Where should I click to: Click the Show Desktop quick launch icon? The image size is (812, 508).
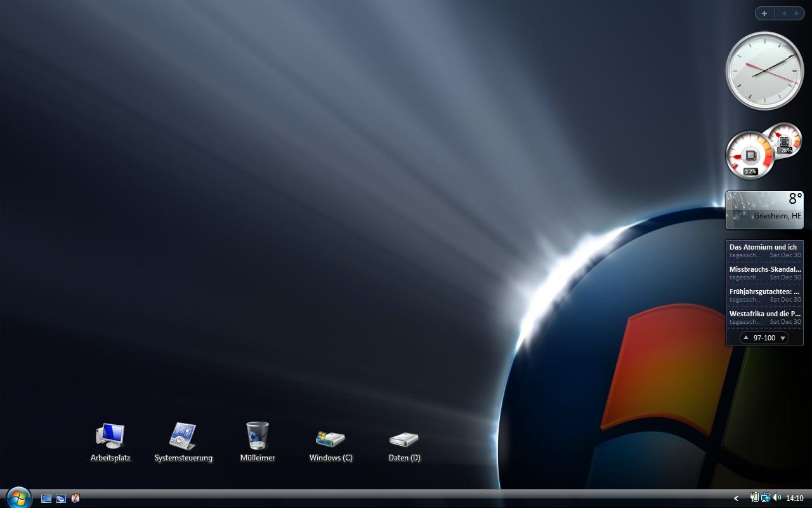pyautogui.click(x=46, y=498)
